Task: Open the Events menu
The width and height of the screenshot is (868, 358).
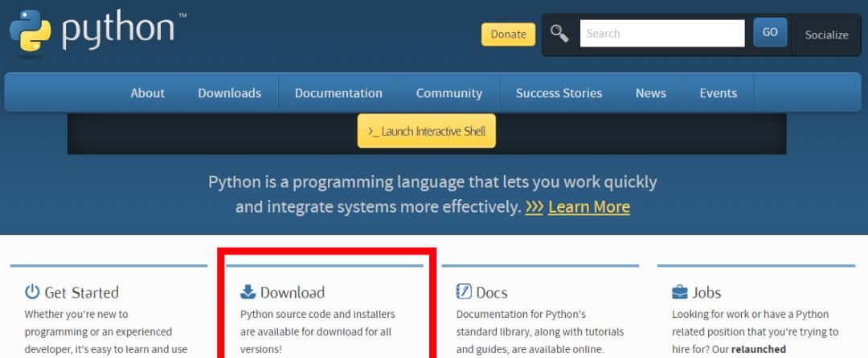Action: 718,93
